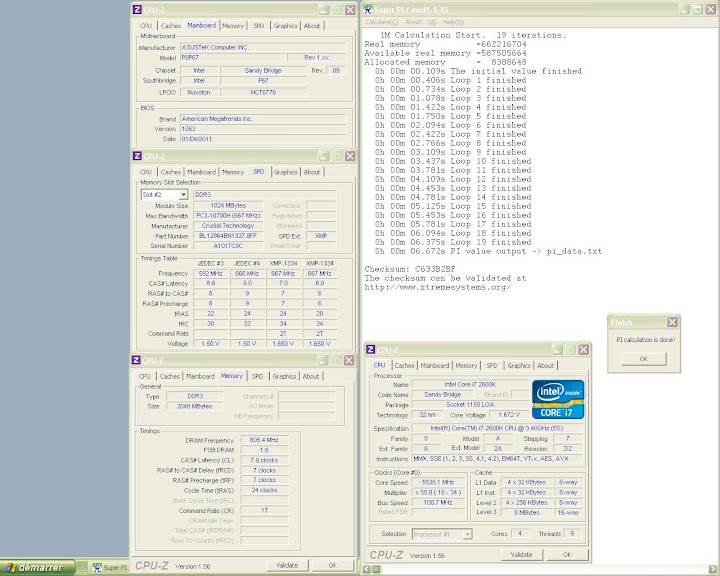Image resolution: width=720 pixels, height=576 pixels.
Task: Select Mainboard tab in the SPD CPU-Z window
Action: coord(202,172)
